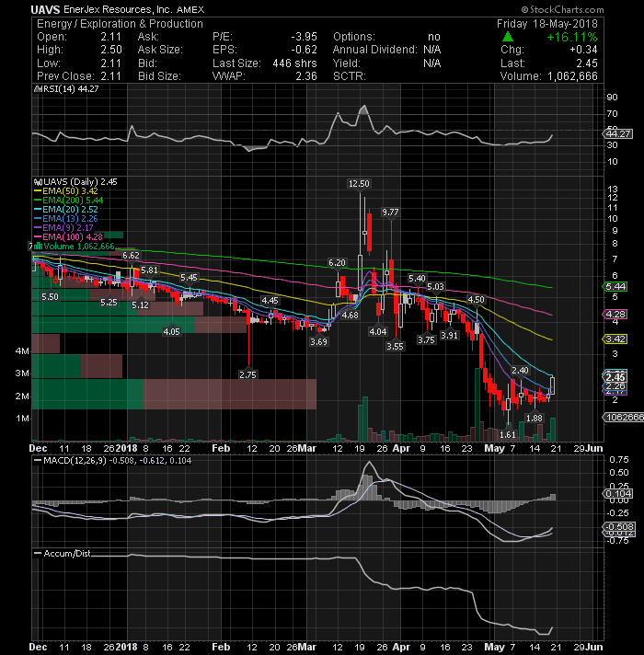The width and height of the screenshot is (644, 655).
Task: Click the candlestick icon beside UAVS (Daily)
Action: pyautogui.click(x=38, y=182)
